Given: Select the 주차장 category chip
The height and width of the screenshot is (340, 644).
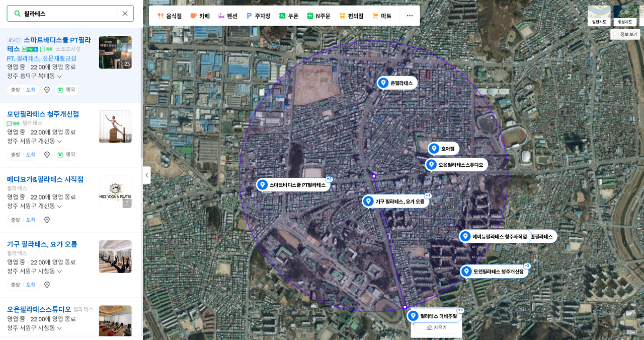Looking at the screenshot, I should pyautogui.click(x=258, y=16).
